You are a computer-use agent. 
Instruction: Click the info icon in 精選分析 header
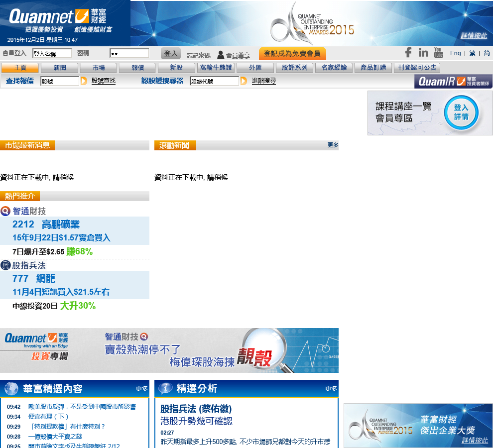(165, 389)
